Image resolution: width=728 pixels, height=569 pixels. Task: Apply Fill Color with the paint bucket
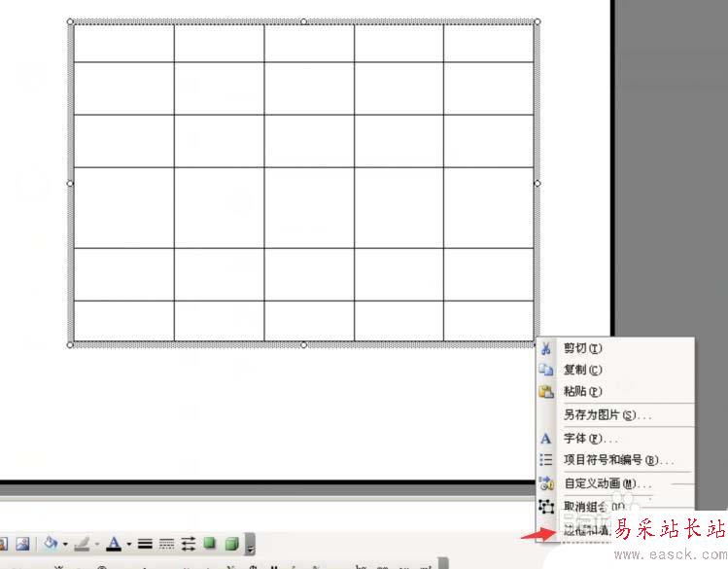click(51, 543)
